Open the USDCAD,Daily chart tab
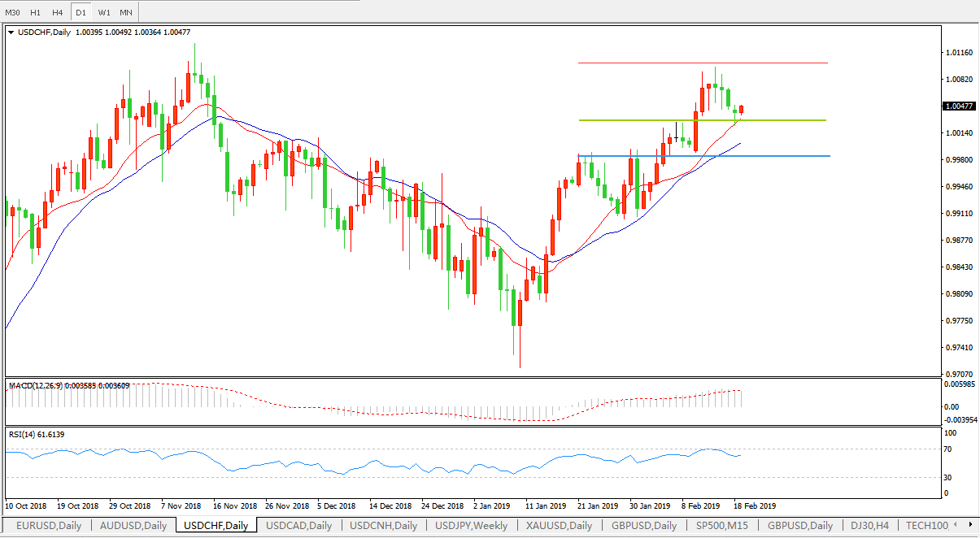 [300, 526]
